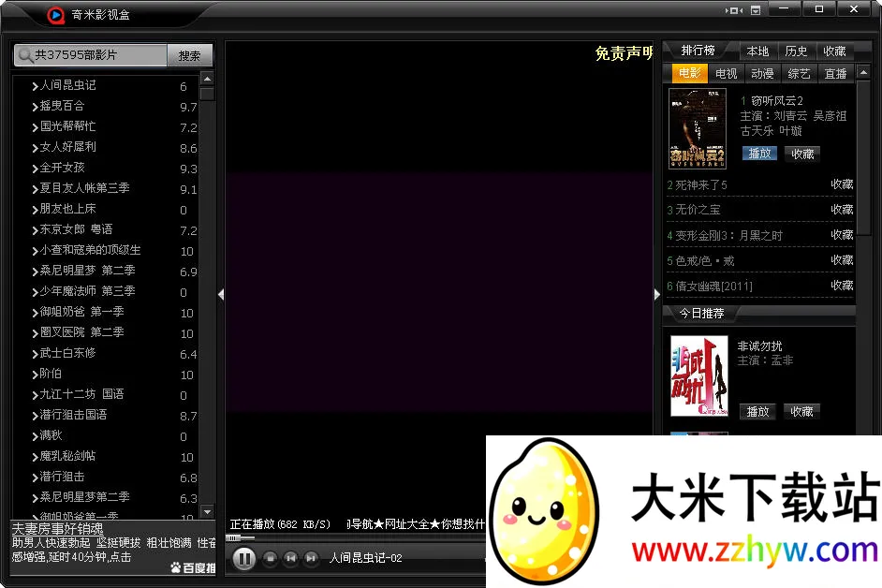Click the magnifier icon in search box
The width and height of the screenshot is (882, 588).
click(x=24, y=55)
